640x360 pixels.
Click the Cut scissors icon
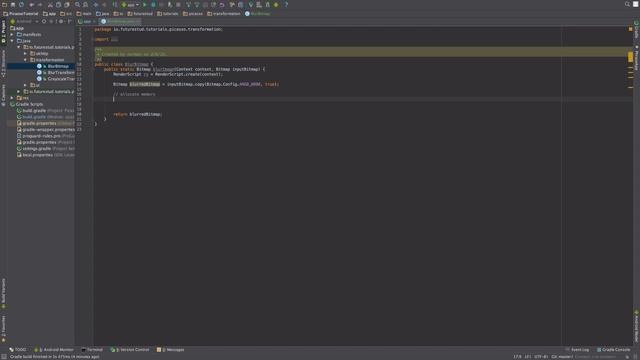[x=50, y=4]
